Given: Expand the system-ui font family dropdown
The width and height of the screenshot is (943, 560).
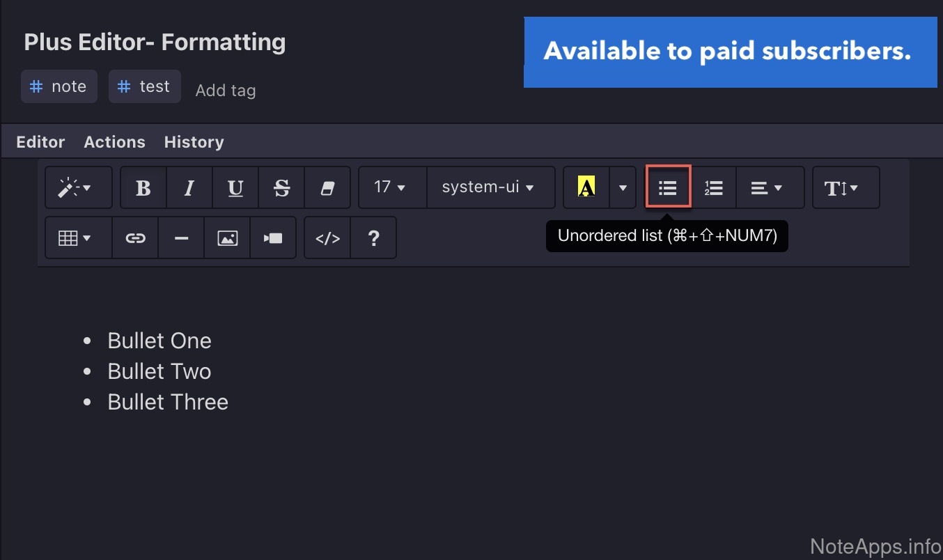Looking at the screenshot, I should [488, 187].
